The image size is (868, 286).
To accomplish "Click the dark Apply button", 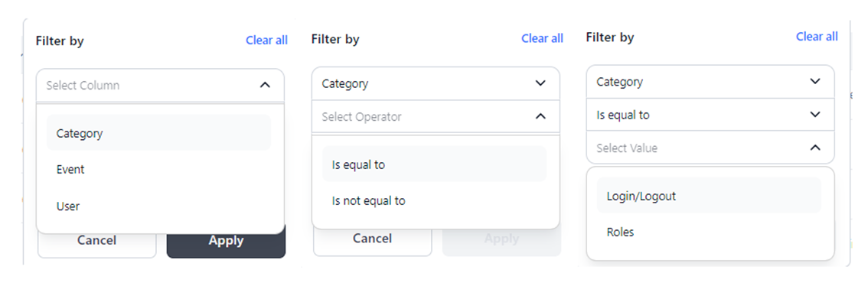I will 226,241.
